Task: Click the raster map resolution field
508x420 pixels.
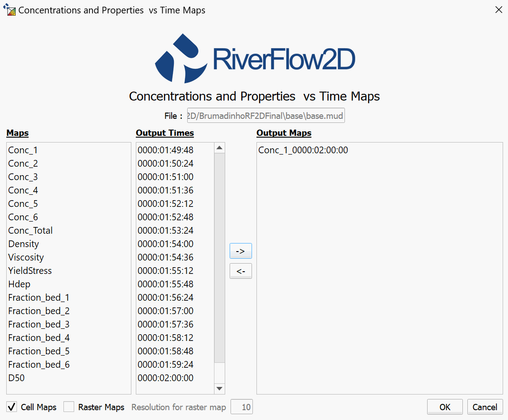Action: [x=242, y=407]
